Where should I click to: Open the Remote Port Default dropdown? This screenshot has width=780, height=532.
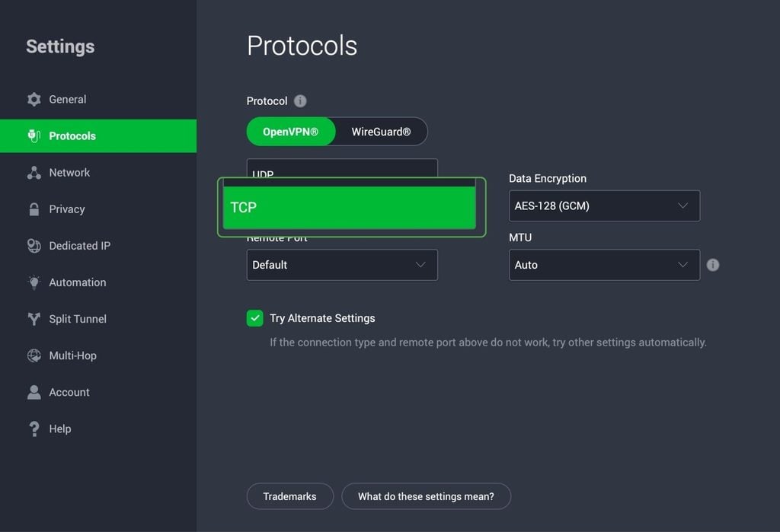342,265
